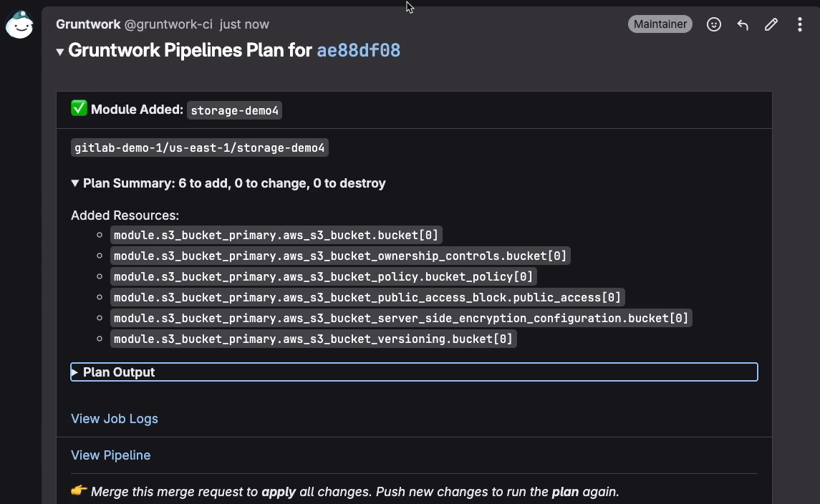Click the aws_s3_bucket_versioning.bucket[0] resource
The width and height of the screenshot is (820, 504).
coord(313,339)
